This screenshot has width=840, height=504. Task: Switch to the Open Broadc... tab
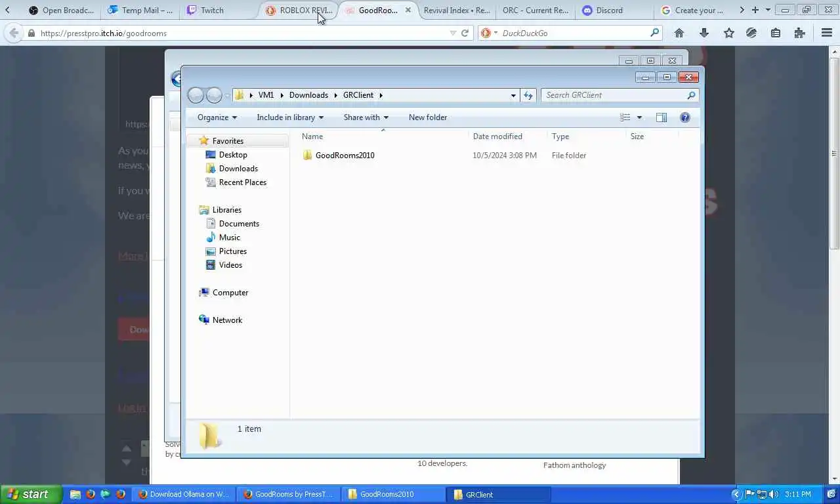pos(62,10)
